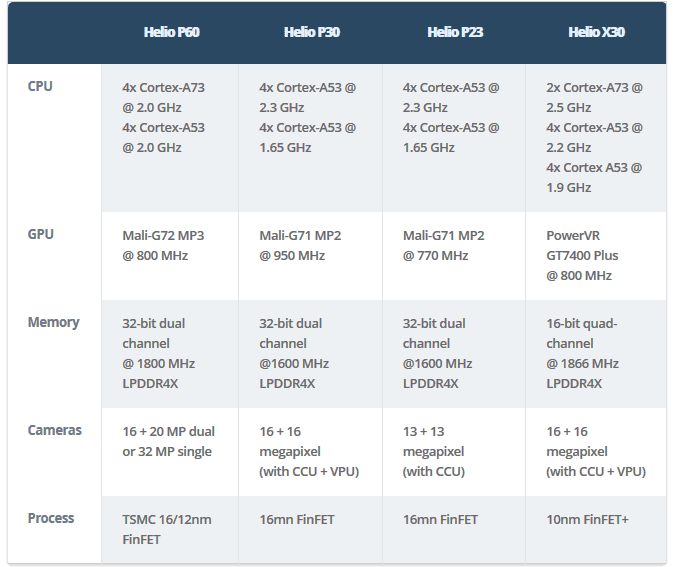Select the Cameras row label
The height and width of the screenshot is (567, 673).
pos(55,430)
